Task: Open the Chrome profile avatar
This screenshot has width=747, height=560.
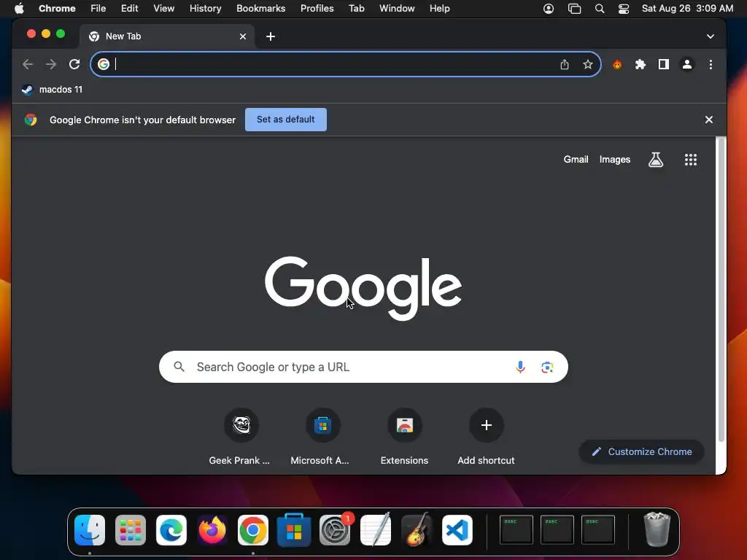Action: pos(687,64)
